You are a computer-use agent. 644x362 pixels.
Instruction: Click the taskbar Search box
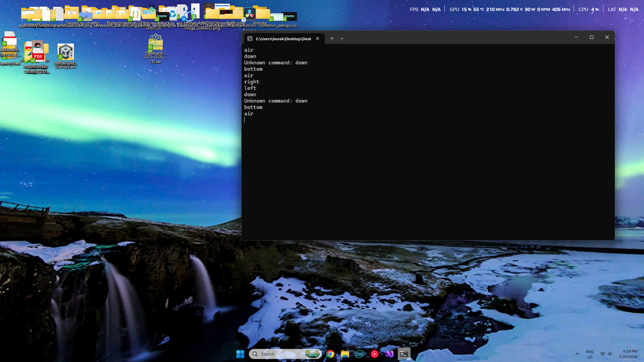click(x=285, y=354)
